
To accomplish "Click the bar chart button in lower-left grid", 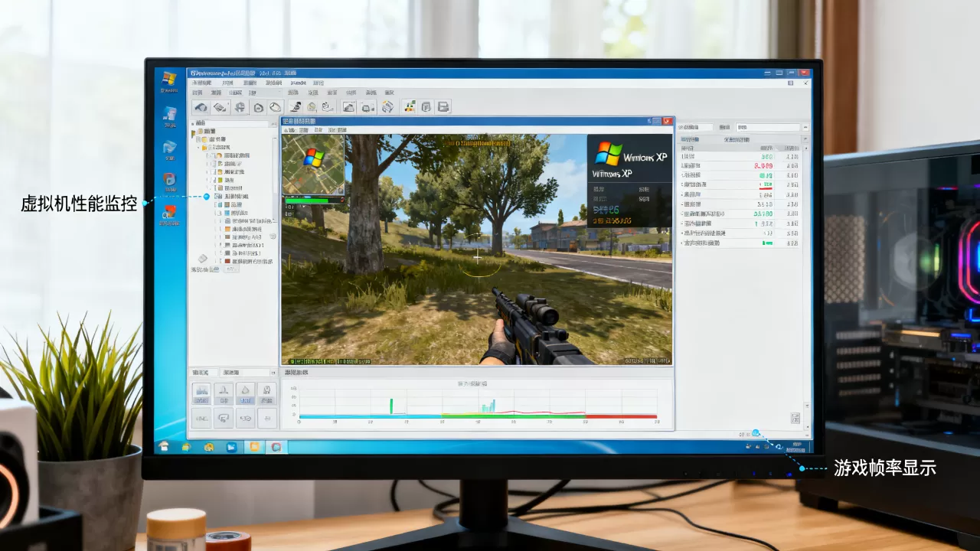I will (201, 393).
